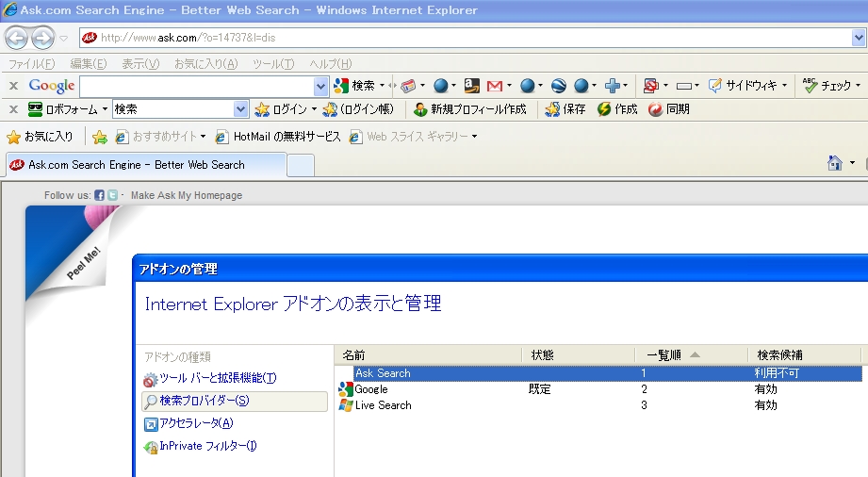Click the Ask.com address bar URL field
Screen dimensions: 868x477
tap(465, 38)
